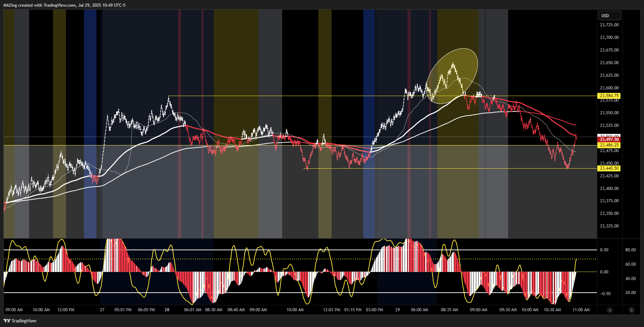
Task: Toggle the B scale button
Action: [631, 310]
